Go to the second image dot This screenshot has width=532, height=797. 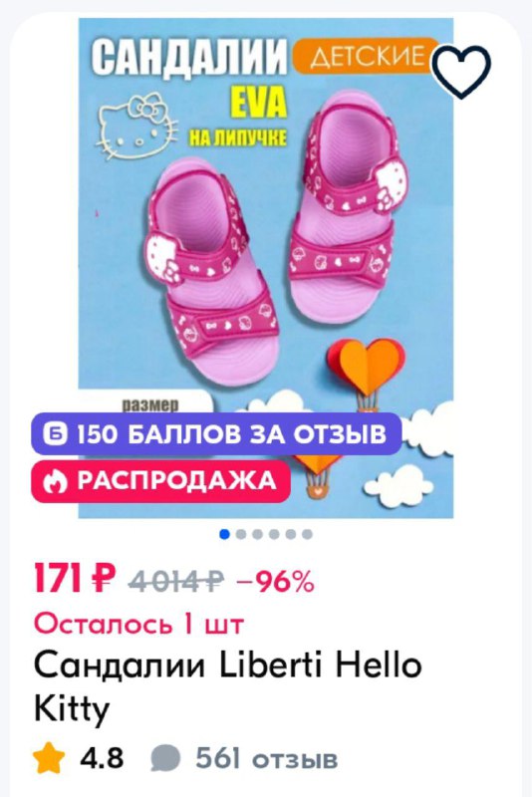click(241, 534)
